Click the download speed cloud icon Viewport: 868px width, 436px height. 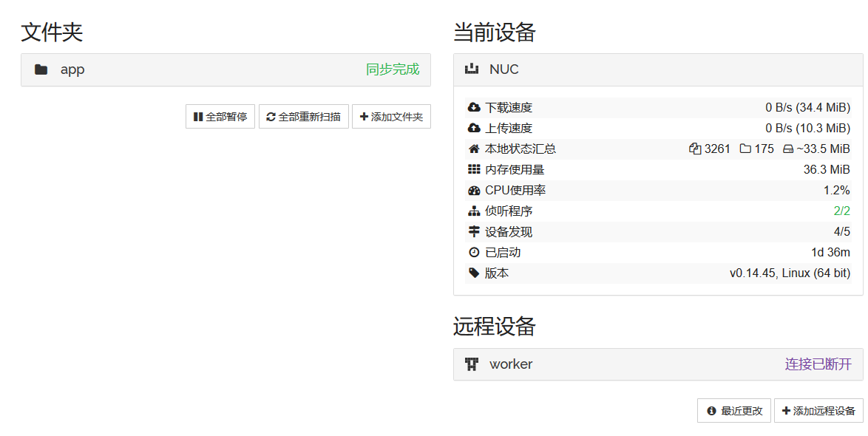[x=474, y=108]
